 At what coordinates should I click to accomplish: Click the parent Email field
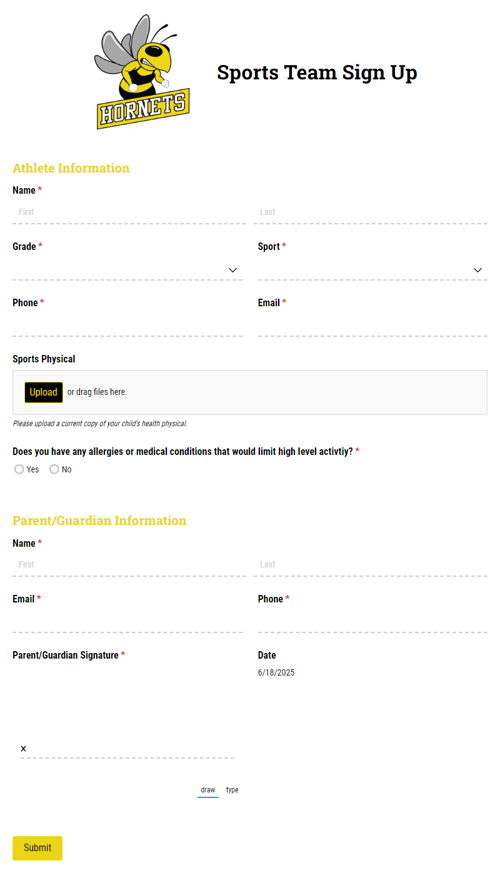tap(128, 621)
